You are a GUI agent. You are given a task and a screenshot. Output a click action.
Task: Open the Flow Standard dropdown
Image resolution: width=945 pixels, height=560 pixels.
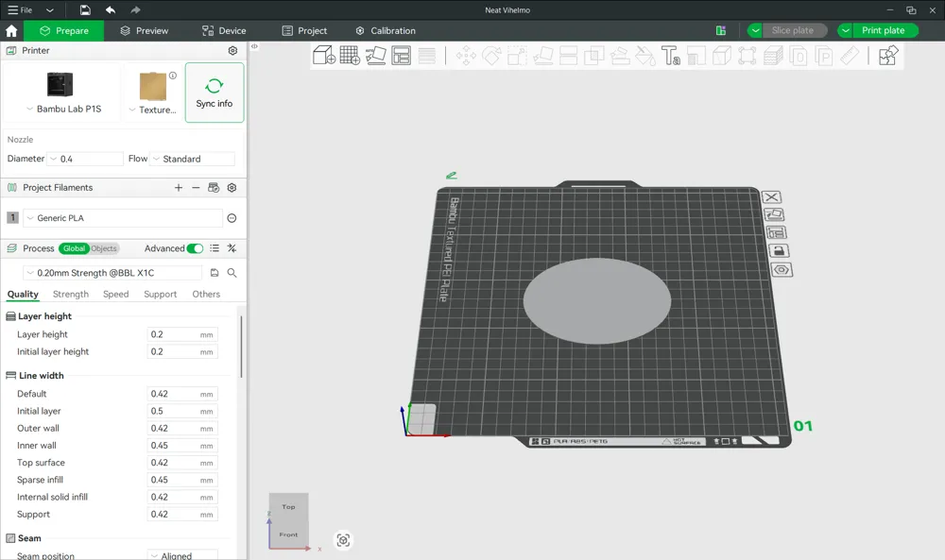click(x=193, y=159)
